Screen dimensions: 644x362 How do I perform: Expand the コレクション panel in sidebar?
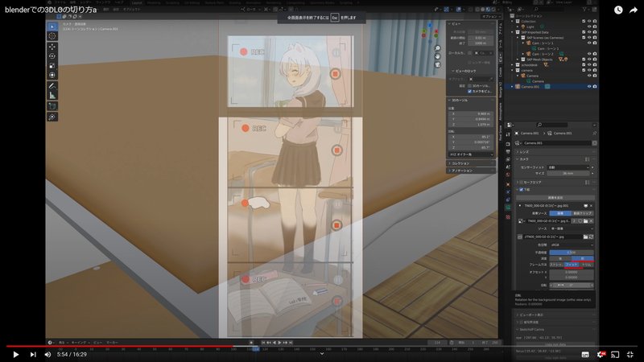pyautogui.click(x=471, y=163)
